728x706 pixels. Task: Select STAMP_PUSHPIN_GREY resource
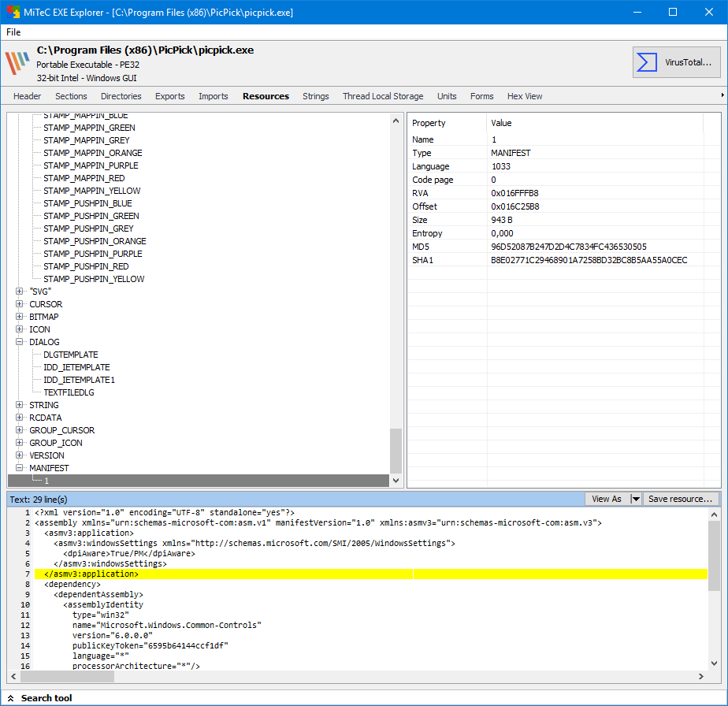tap(88, 229)
